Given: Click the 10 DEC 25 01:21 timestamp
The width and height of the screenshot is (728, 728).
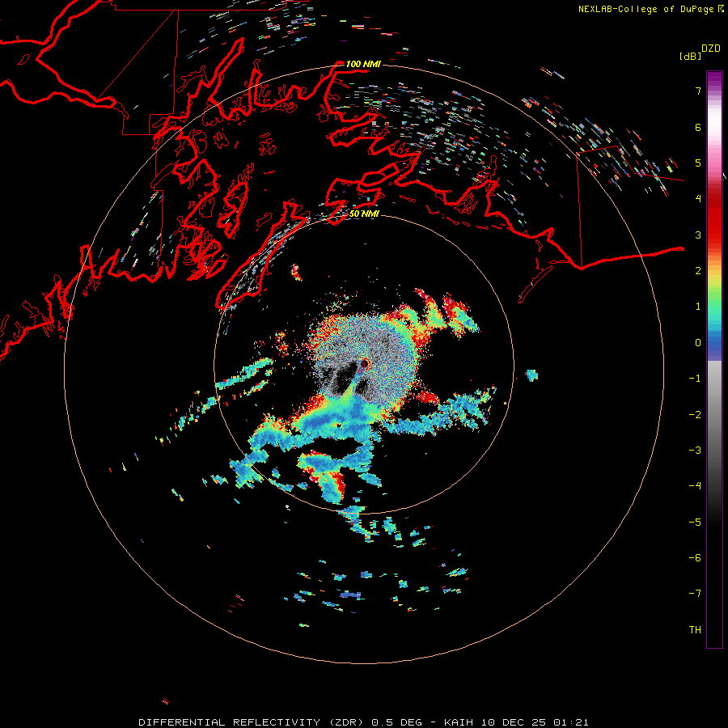Looking at the screenshot, I should (x=535, y=722).
